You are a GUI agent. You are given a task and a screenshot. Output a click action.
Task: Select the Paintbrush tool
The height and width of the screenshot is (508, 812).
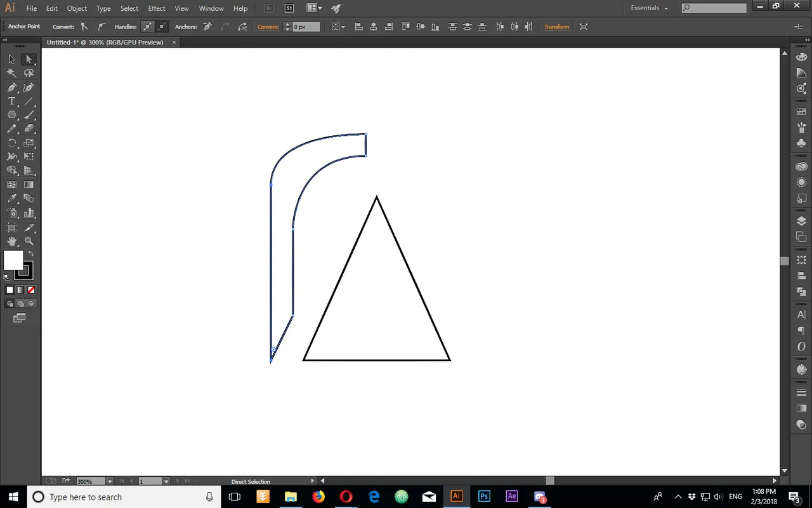click(29, 115)
